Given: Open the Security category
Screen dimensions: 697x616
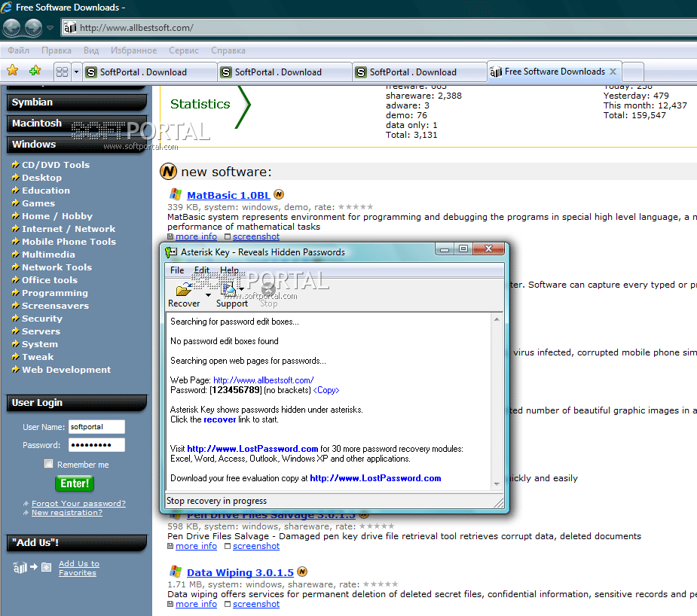Looking at the screenshot, I should point(42,319).
